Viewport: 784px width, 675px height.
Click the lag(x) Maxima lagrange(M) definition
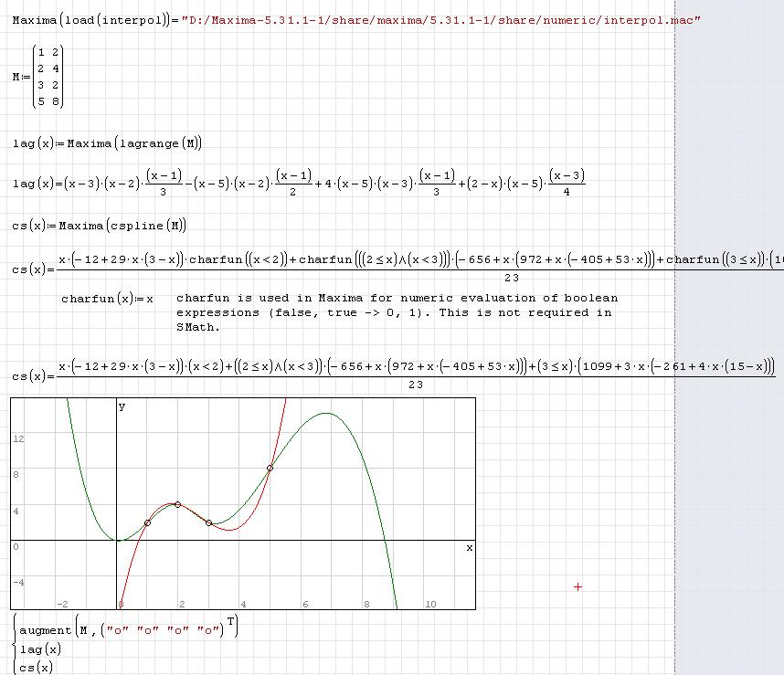[107, 143]
